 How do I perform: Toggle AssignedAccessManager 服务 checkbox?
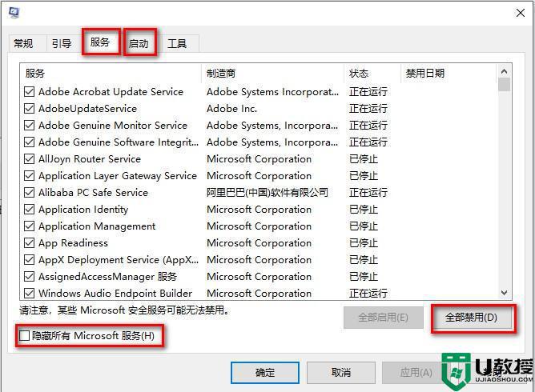point(30,277)
